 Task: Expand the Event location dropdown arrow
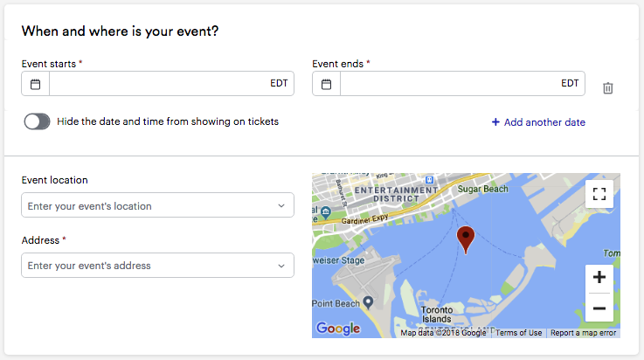click(281, 205)
